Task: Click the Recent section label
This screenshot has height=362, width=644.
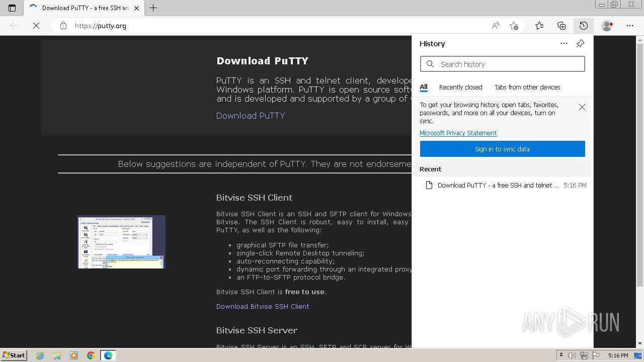Action: tap(430, 169)
